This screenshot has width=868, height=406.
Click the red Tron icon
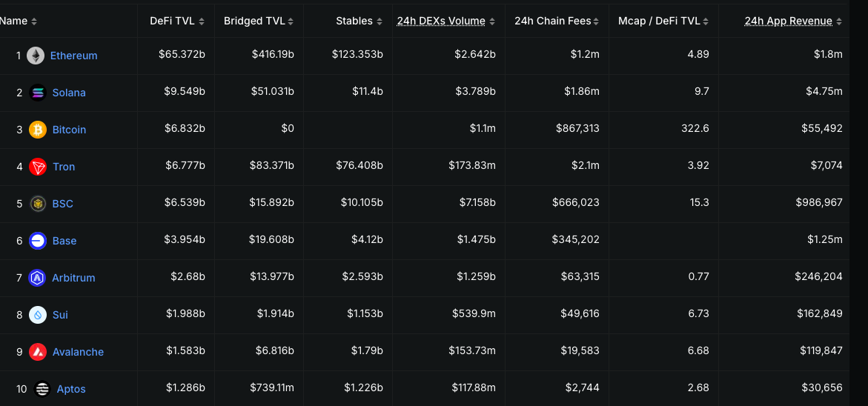[38, 167]
